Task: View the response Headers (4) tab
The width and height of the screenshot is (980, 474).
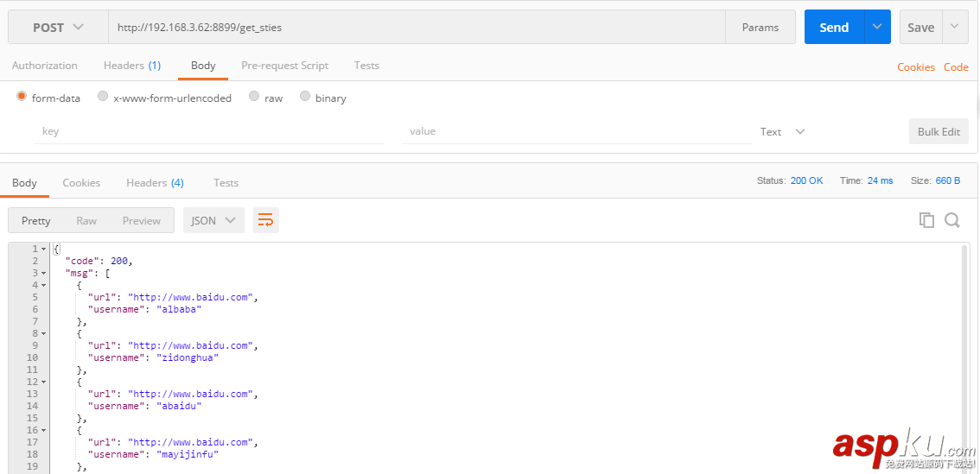Action: click(x=155, y=183)
